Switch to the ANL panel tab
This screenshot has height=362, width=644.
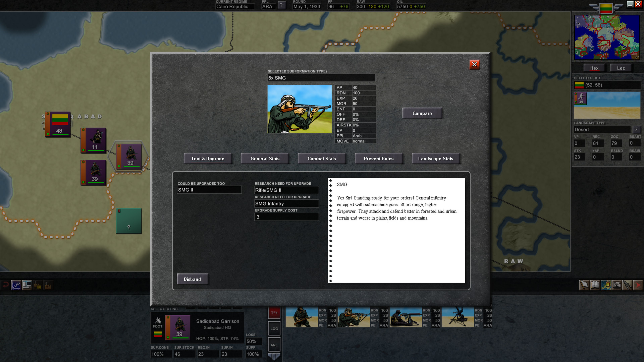[x=274, y=345]
